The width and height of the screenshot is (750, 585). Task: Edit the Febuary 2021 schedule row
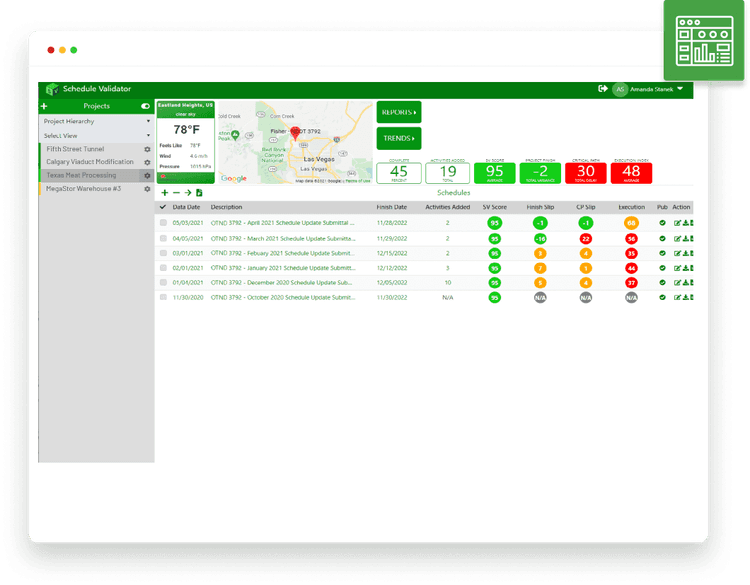point(677,254)
